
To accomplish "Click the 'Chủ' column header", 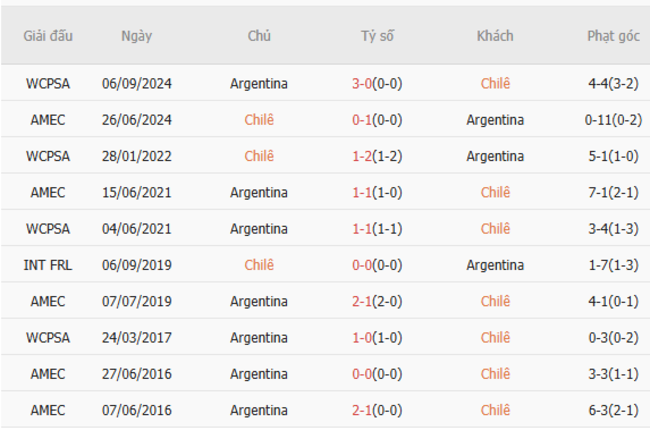I will click(x=259, y=35).
